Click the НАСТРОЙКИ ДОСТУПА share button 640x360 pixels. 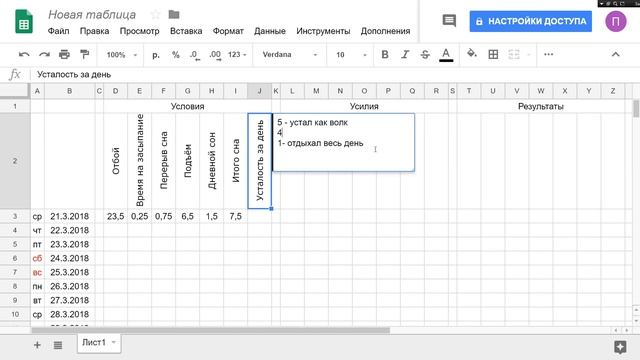531,21
